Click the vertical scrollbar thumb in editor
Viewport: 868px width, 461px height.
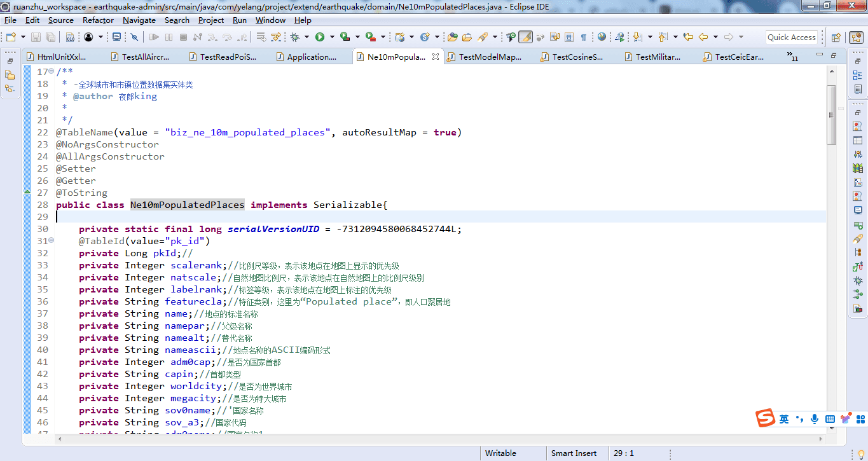831,114
